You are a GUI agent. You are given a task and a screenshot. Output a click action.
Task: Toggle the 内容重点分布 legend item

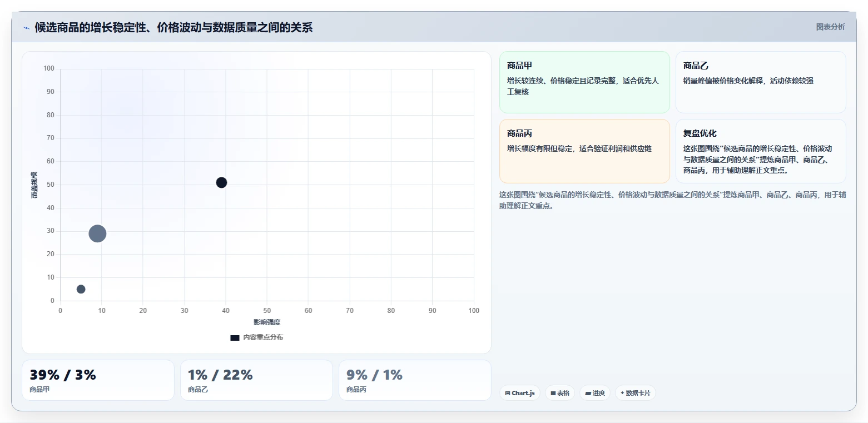[257, 337]
